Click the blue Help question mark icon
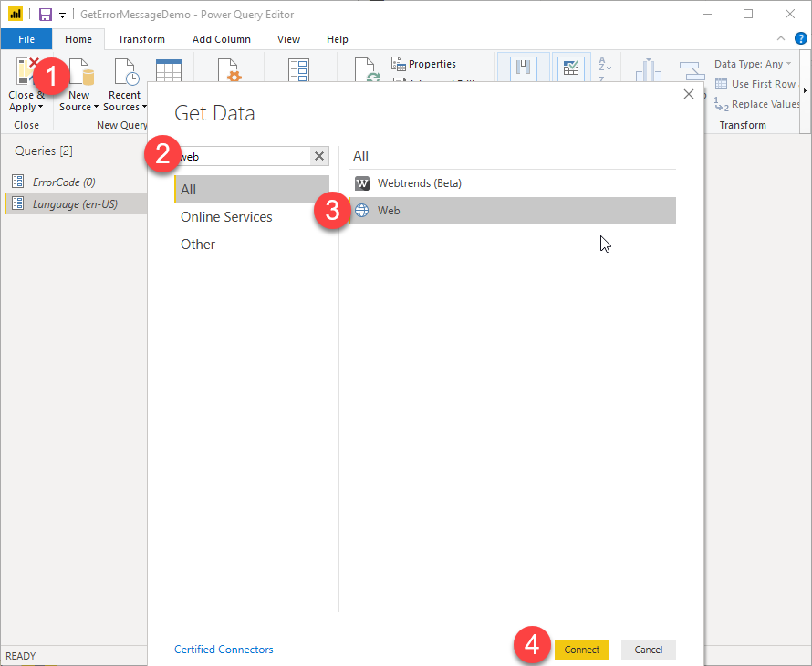The width and height of the screenshot is (812, 666). [x=801, y=39]
